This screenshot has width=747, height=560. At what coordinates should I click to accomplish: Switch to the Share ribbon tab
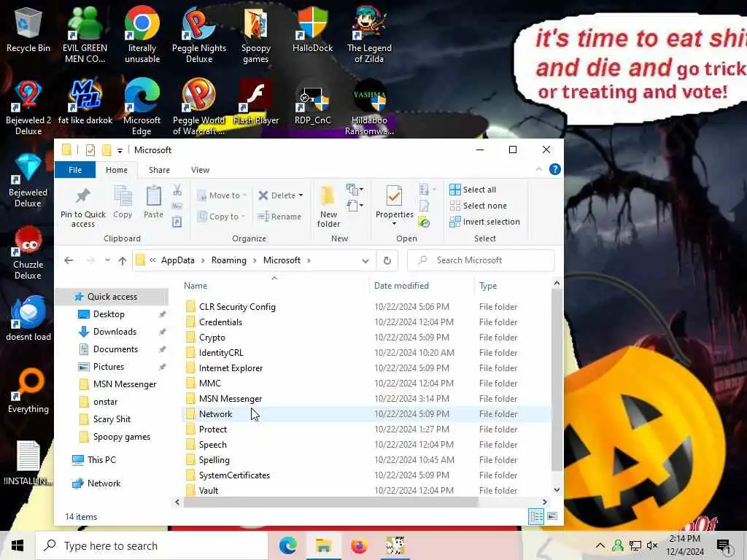[x=159, y=170]
